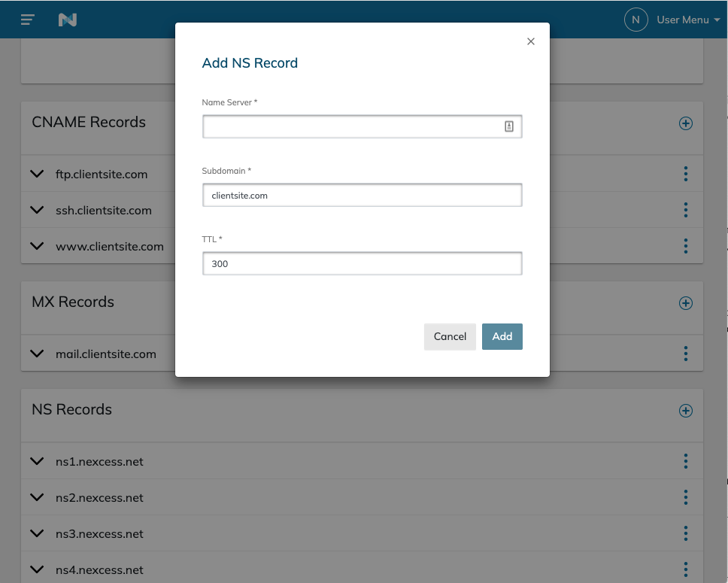Click the Add button to save the NS record

coord(502,336)
